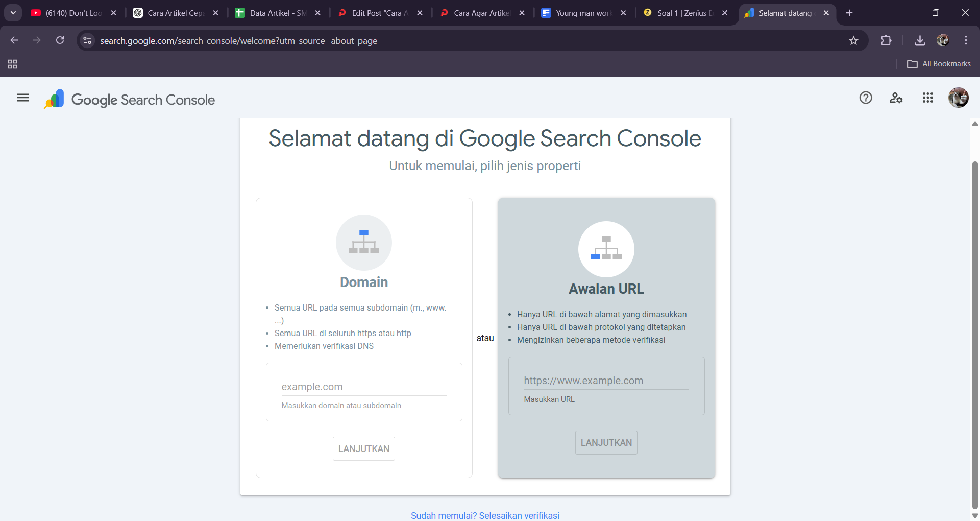
Task: Click the Chrome profile avatar in toolbar
Action: click(x=943, y=40)
